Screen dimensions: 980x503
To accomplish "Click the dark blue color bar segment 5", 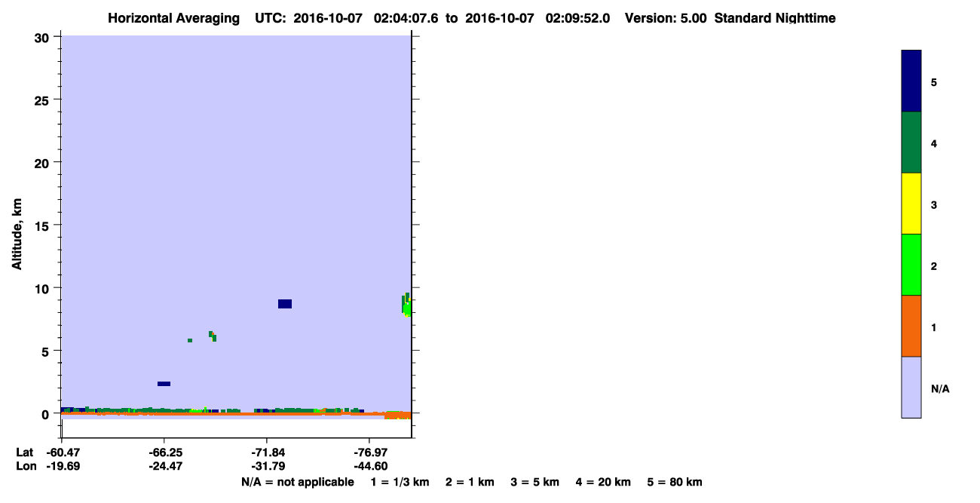I will coord(911,81).
